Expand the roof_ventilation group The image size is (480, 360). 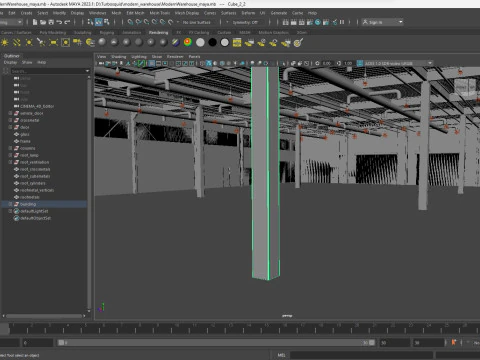pyautogui.click(x=10, y=162)
